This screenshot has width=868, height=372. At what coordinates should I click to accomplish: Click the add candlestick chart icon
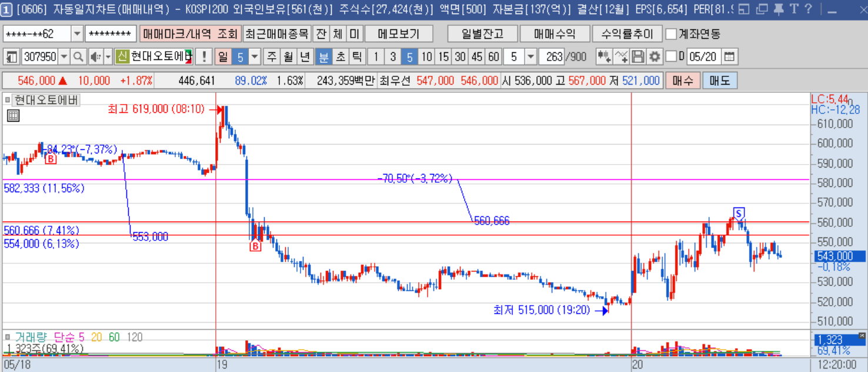[603, 57]
